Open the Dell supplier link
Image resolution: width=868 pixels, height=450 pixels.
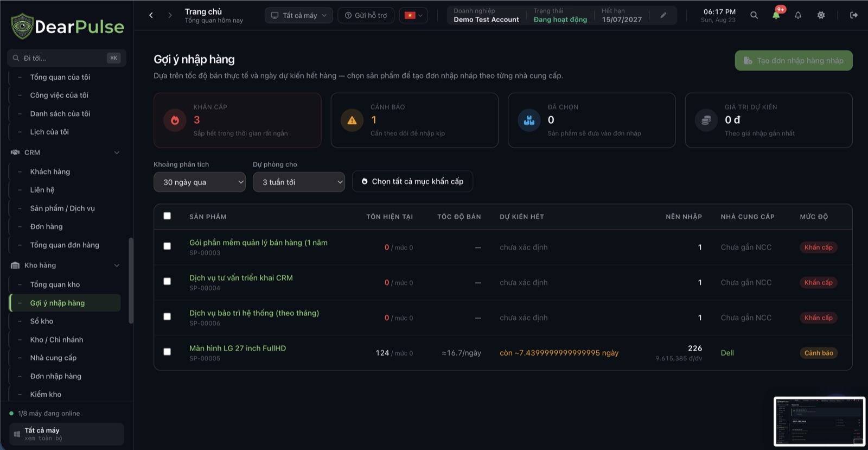click(x=727, y=353)
